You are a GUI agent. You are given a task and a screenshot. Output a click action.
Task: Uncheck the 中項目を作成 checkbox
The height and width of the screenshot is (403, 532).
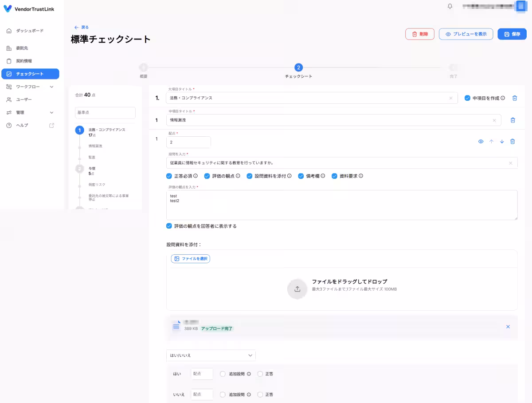467,98
